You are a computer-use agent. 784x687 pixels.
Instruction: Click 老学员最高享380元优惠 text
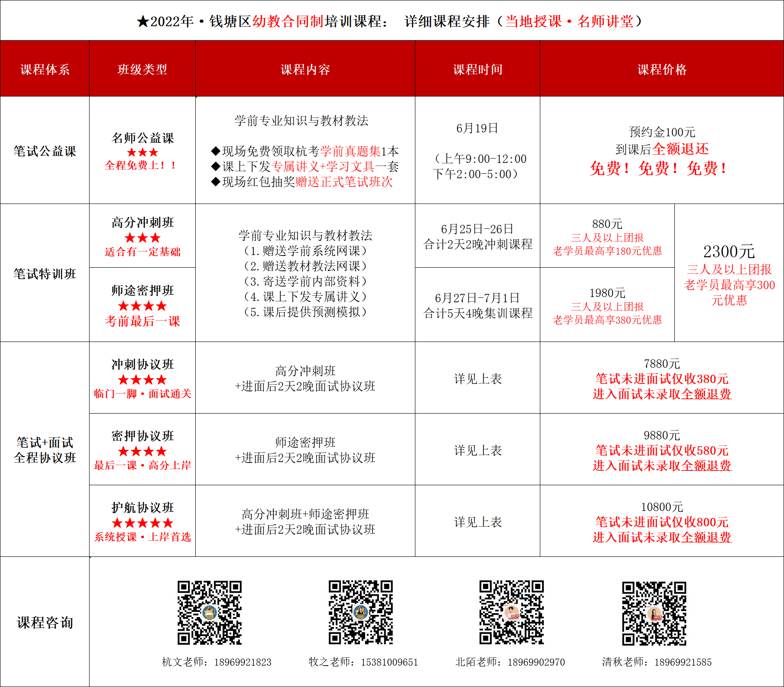click(x=607, y=320)
